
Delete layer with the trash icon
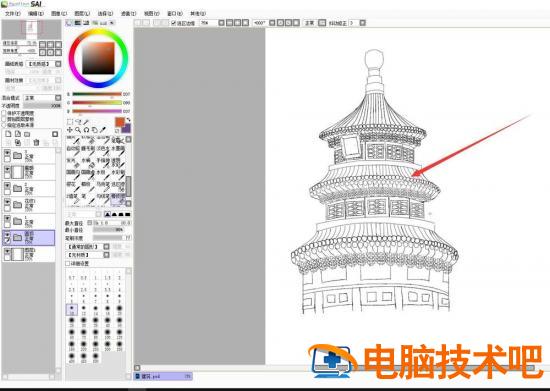point(36,142)
